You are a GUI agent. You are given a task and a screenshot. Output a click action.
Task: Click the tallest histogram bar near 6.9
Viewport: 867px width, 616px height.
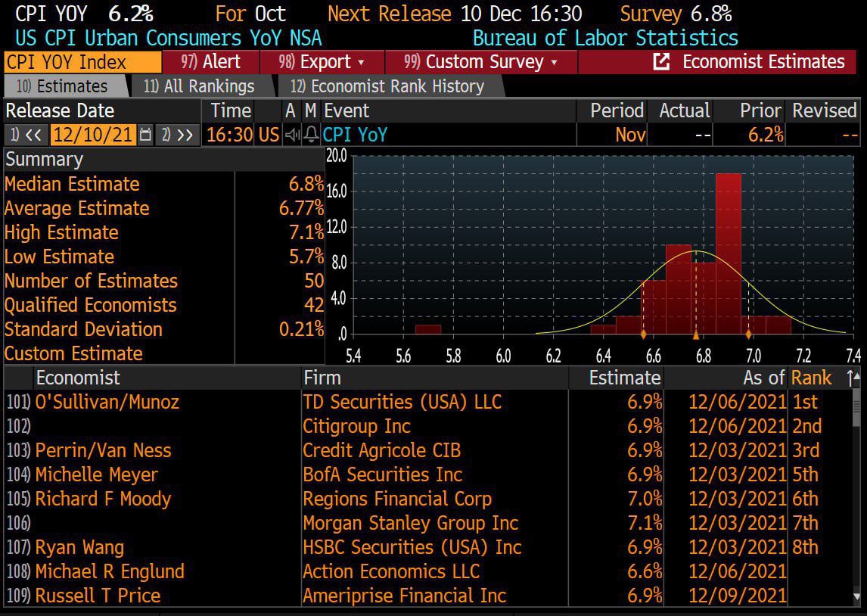click(x=729, y=254)
